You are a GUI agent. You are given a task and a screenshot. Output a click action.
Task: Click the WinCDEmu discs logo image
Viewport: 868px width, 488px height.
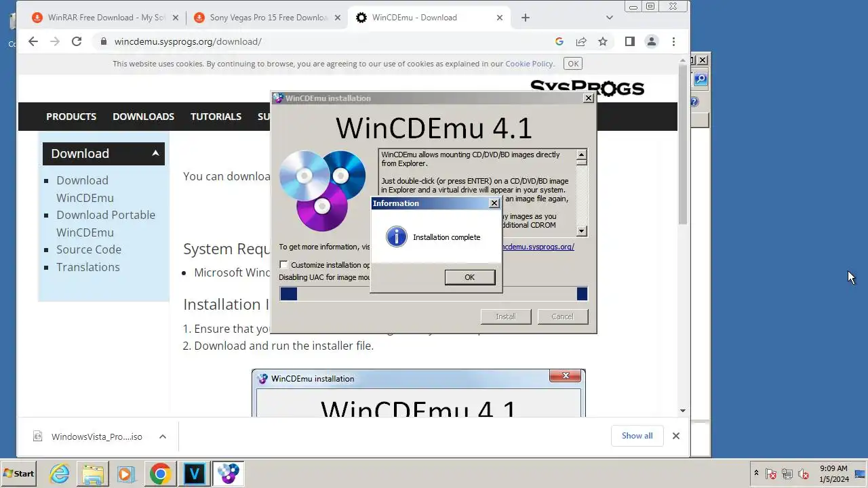tap(323, 190)
